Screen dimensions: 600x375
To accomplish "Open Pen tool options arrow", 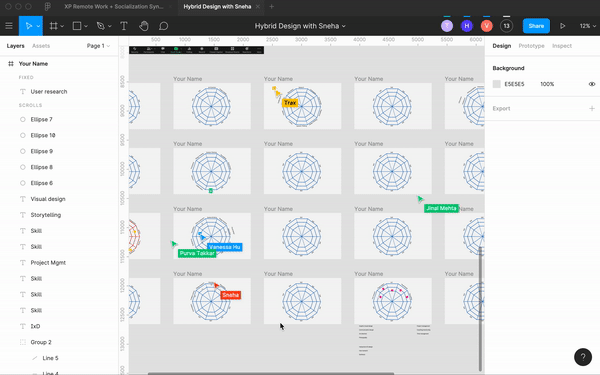I will click(x=109, y=26).
